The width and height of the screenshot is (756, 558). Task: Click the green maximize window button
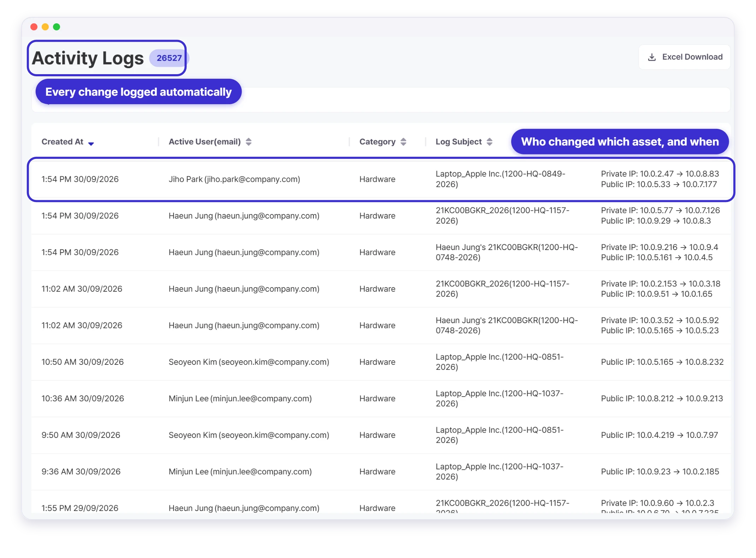tap(57, 27)
